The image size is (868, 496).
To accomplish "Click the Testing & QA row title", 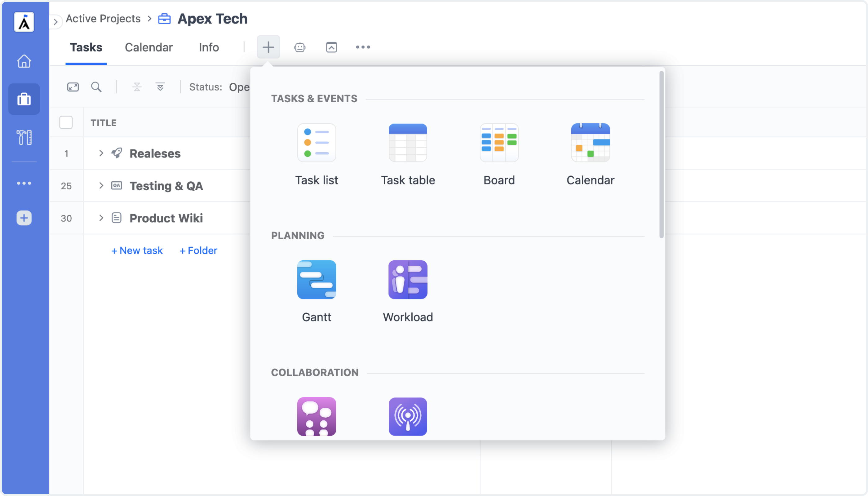I will pyautogui.click(x=166, y=186).
